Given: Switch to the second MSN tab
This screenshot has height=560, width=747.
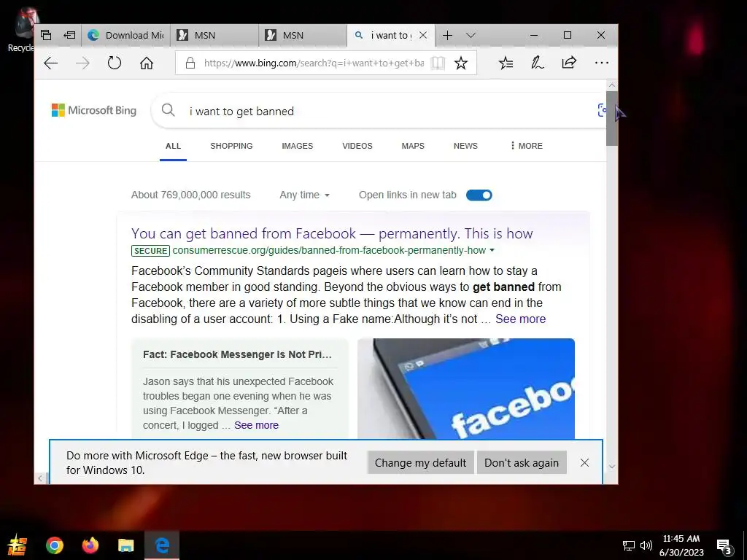Looking at the screenshot, I should (303, 35).
